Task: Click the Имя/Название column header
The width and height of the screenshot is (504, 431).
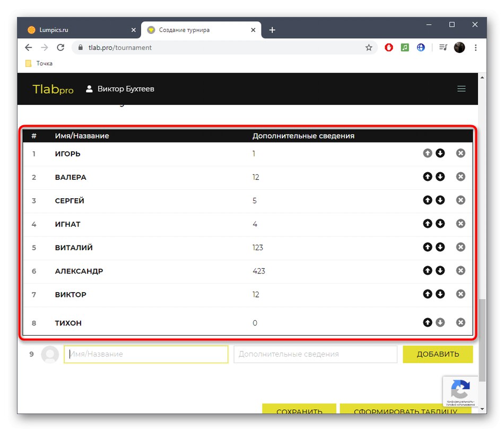Action: coord(82,136)
